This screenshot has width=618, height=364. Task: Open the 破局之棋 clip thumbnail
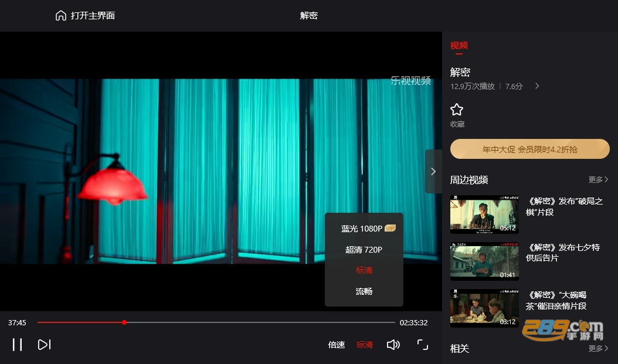(484, 215)
